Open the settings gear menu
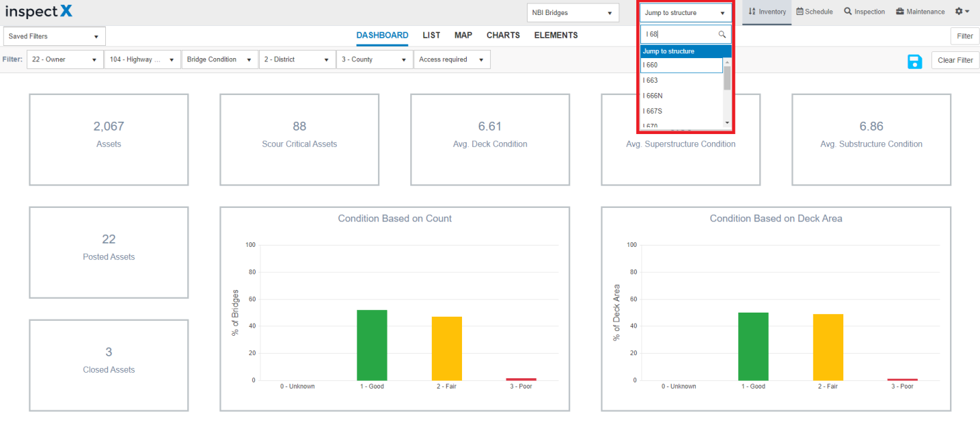 [962, 12]
